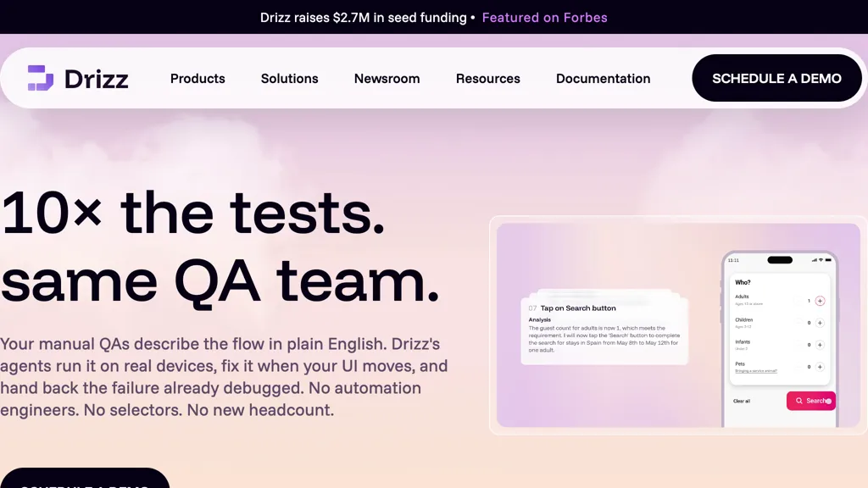This screenshot has width=868, height=488.
Task: Increase Pets count with plus icon
Action: click(820, 367)
